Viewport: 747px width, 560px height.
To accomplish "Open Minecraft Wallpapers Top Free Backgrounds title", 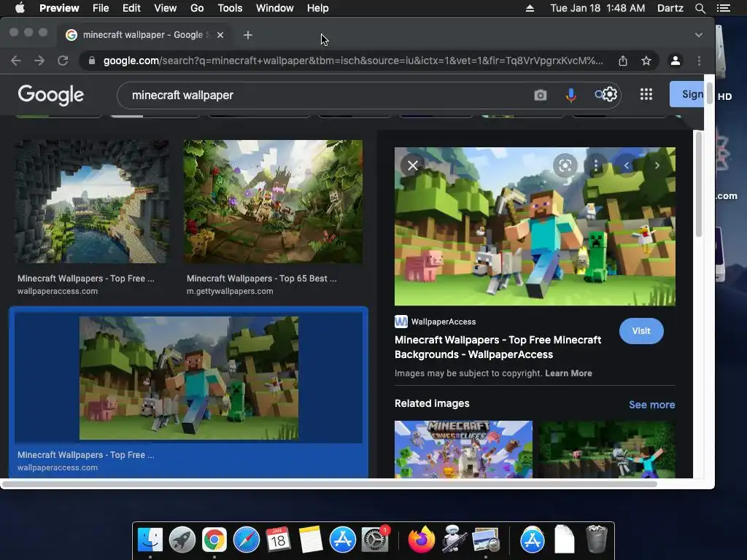I will [498, 347].
